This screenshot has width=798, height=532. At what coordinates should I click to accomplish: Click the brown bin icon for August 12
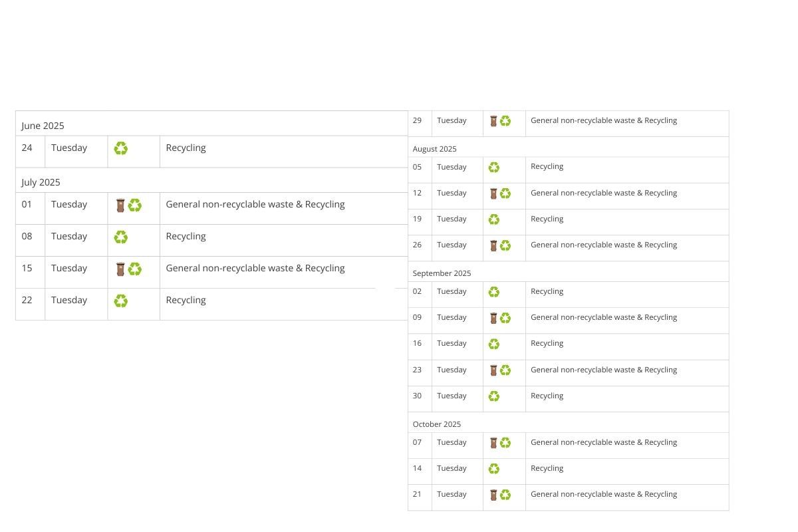tap(493, 194)
